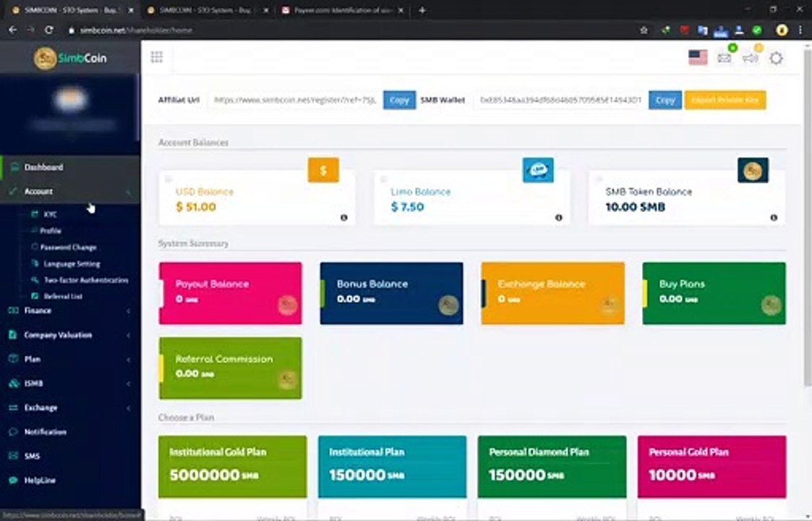
Task: Click the SimbCoin logo
Action: click(x=70, y=58)
